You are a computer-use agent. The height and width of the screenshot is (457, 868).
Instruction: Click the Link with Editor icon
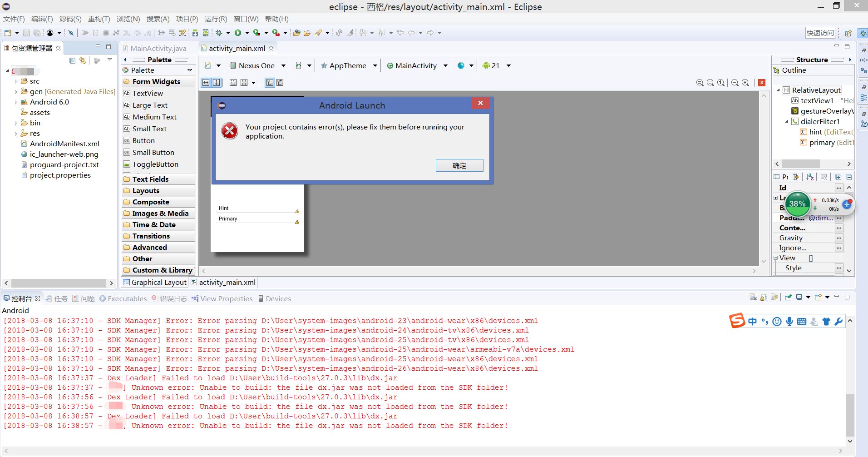82,60
